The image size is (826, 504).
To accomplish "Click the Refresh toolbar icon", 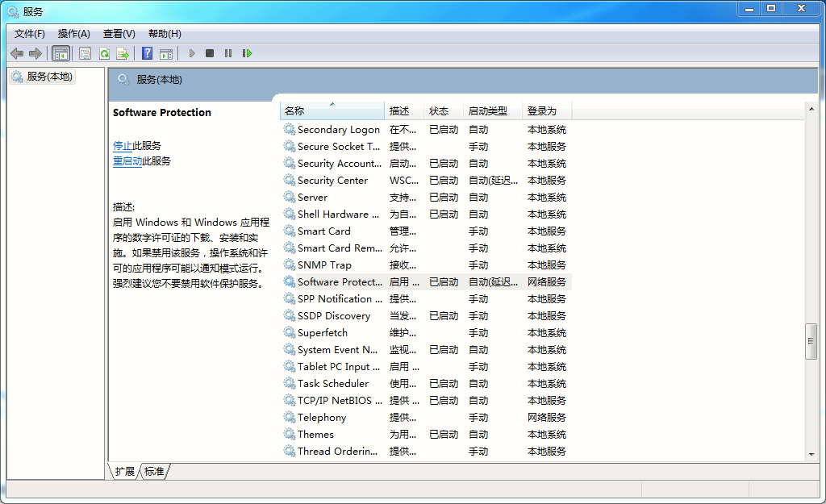I will pyautogui.click(x=104, y=53).
